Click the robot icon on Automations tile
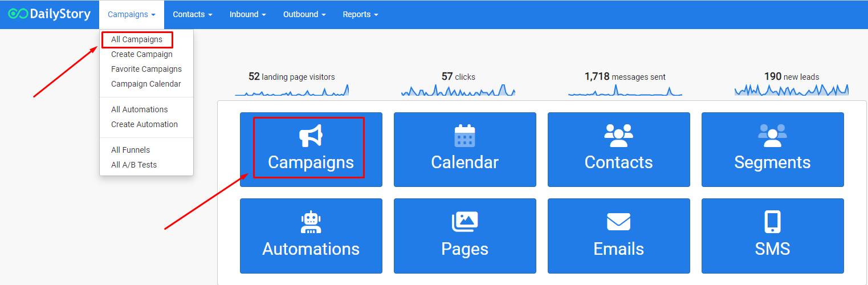Image resolution: width=868 pixels, height=285 pixels. 311,222
